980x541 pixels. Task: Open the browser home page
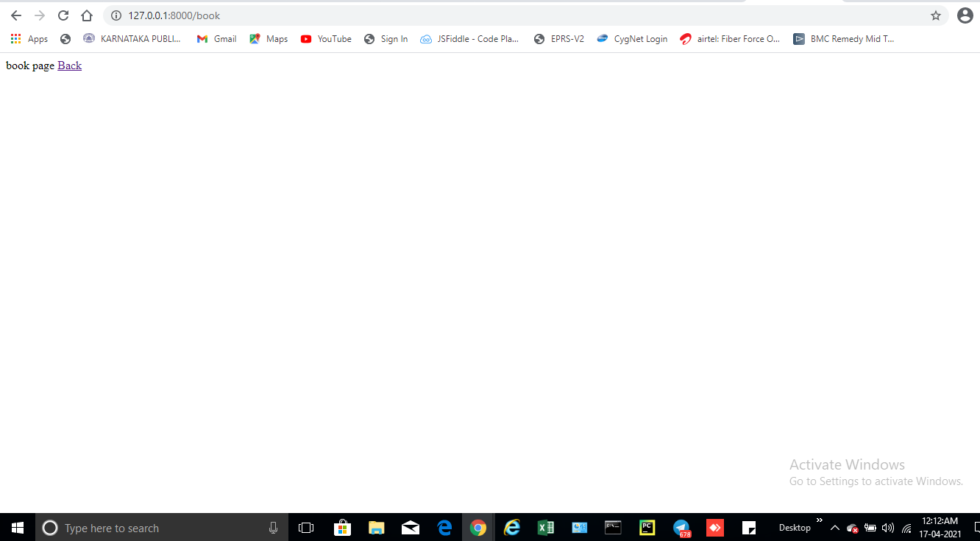point(86,15)
